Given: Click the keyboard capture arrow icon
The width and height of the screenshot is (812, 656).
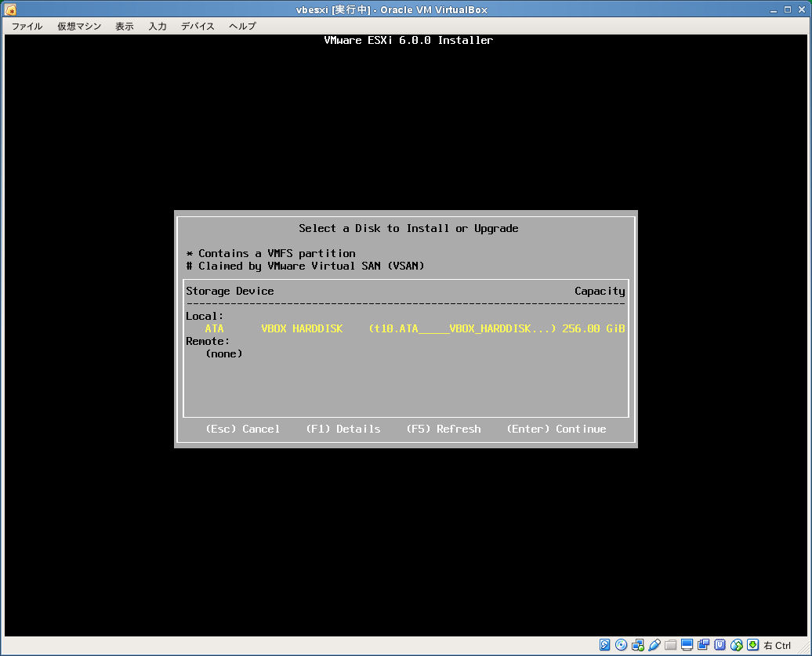Looking at the screenshot, I should 753,644.
